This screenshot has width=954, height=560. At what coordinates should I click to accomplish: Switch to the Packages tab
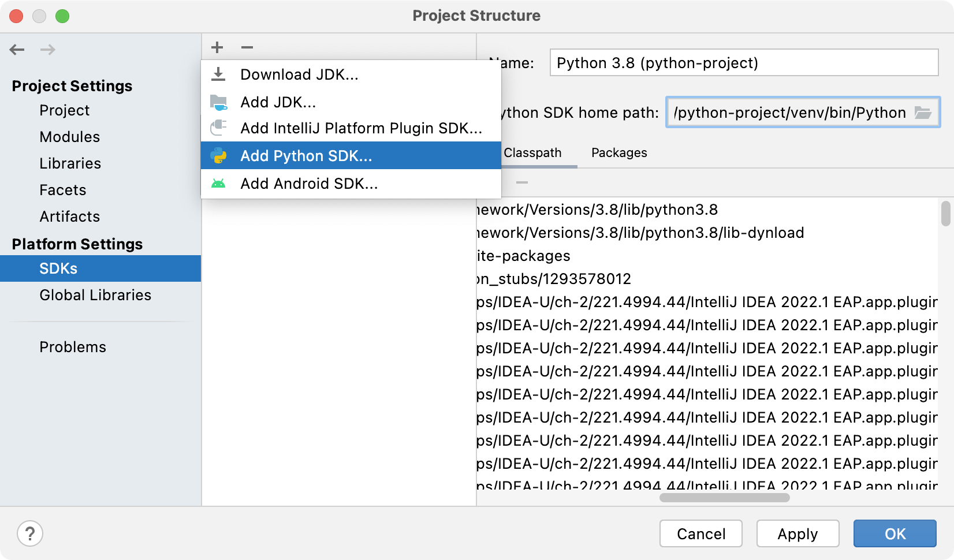pos(618,153)
